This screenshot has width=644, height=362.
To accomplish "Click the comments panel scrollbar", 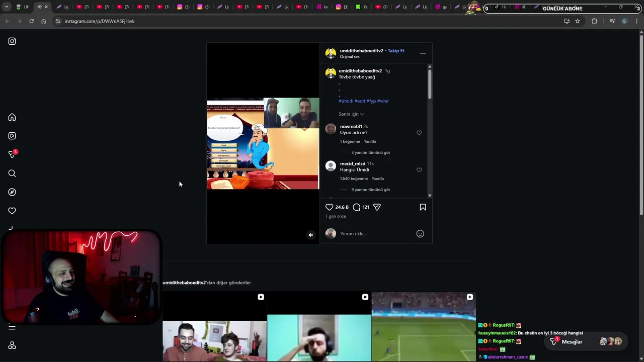I will tap(430, 83).
